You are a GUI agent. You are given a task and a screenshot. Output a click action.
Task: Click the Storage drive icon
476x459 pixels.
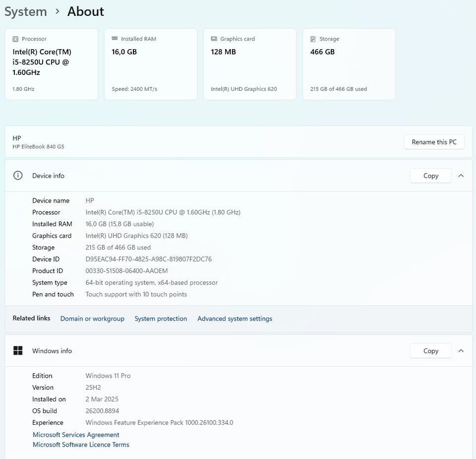click(313, 39)
